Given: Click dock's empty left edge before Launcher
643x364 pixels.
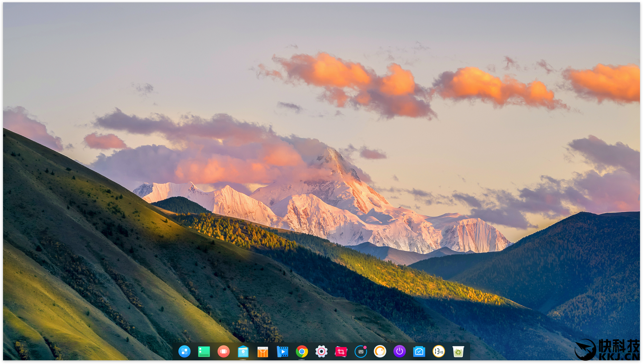Looking at the screenshot, I should click(175, 351).
